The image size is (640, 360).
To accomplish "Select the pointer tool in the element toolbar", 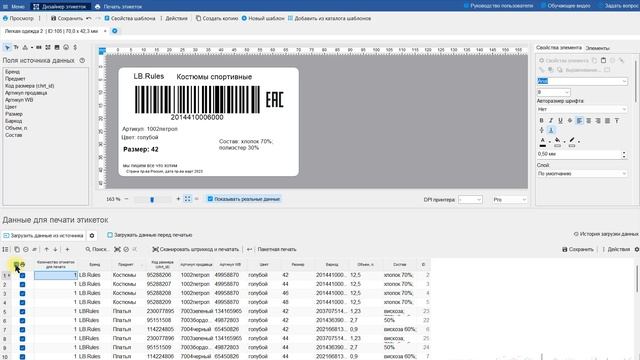I will (x=7, y=47).
